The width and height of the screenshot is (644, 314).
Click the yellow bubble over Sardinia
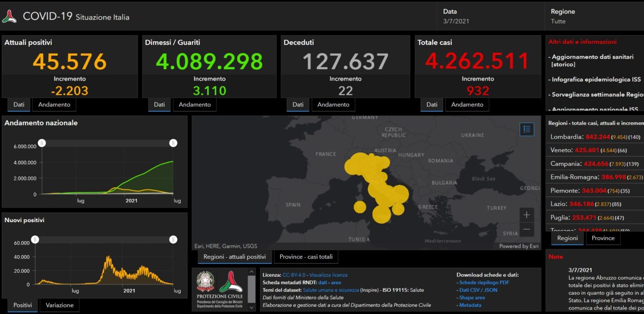click(359, 207)
